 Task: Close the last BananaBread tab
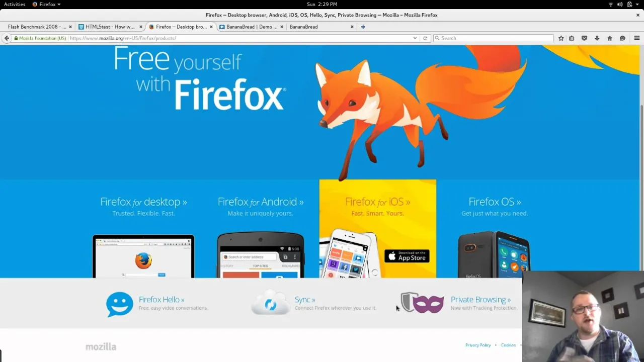tap(352, 27)
